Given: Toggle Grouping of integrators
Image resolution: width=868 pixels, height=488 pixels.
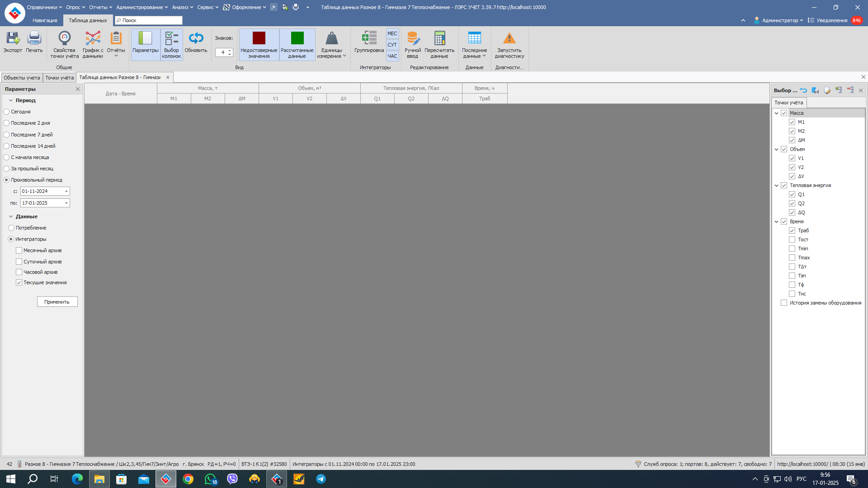Looking at the screenshot, I should [x=369, y=43].
